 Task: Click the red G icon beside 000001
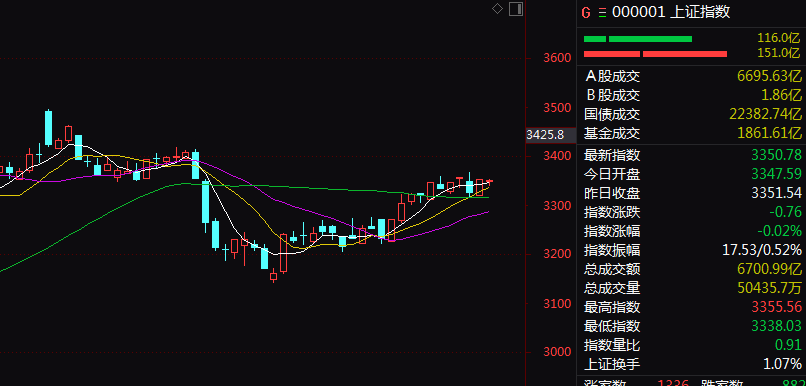[x=586, y=12]
